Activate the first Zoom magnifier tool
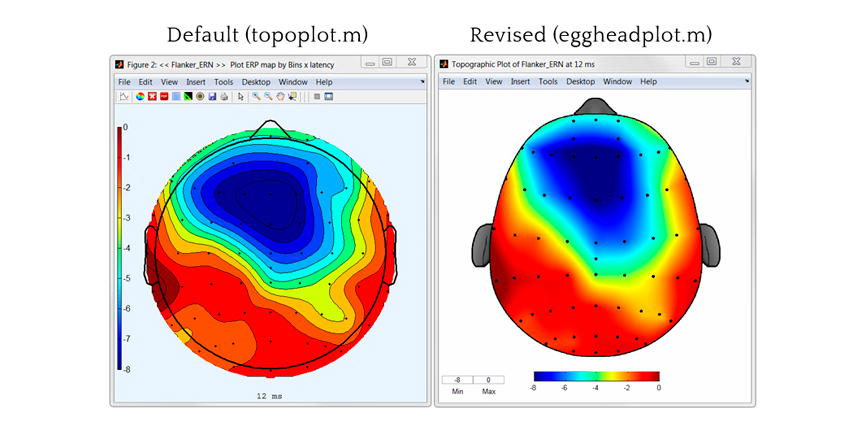 point(256,97)
